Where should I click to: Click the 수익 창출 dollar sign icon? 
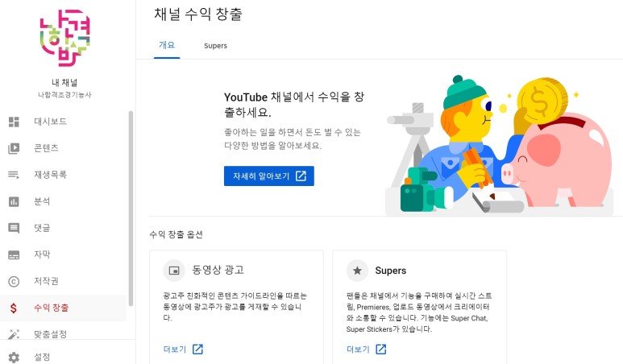tap(14, 308)
